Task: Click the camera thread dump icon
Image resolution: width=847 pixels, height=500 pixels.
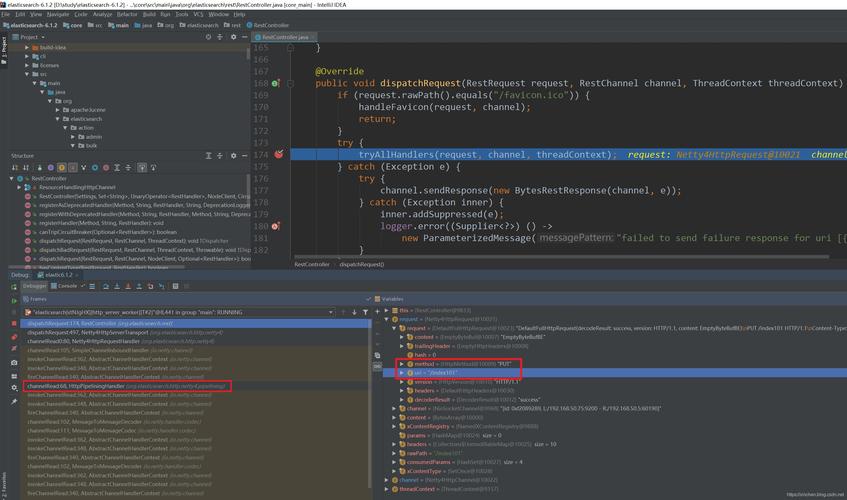Action: click(14, 362)
